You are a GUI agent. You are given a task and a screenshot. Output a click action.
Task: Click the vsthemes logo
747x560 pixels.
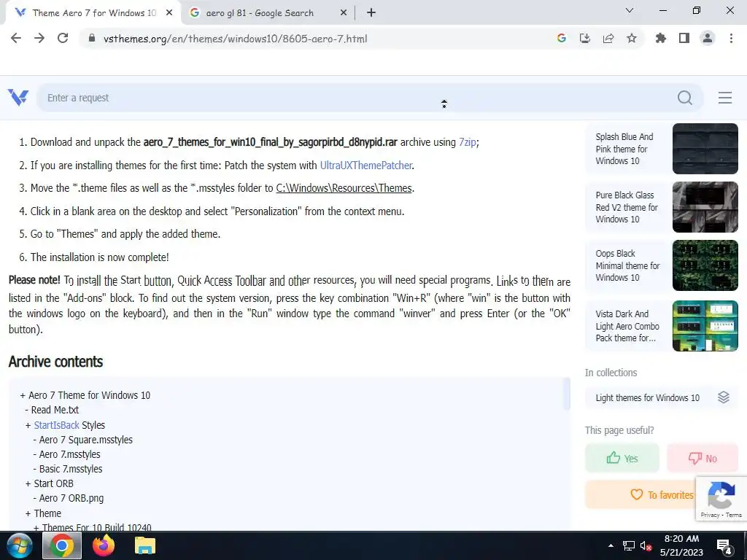tap(18, 98)
